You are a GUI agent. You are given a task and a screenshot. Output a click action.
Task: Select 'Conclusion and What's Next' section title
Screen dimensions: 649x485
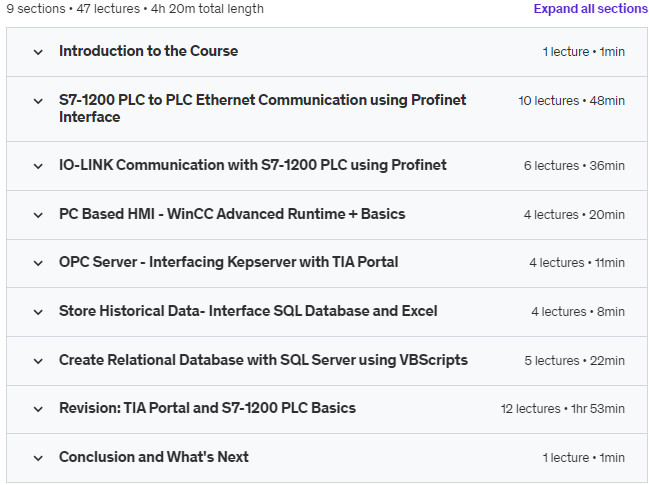(154, 457)
